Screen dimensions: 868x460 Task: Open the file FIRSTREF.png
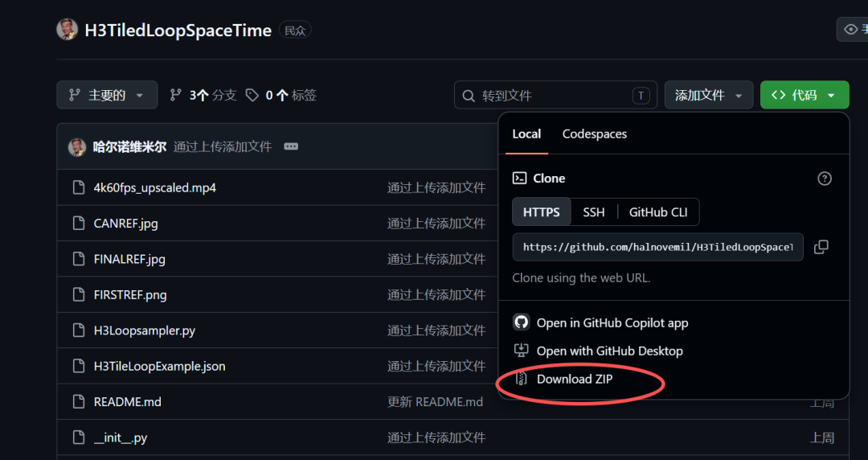[130, 295]
